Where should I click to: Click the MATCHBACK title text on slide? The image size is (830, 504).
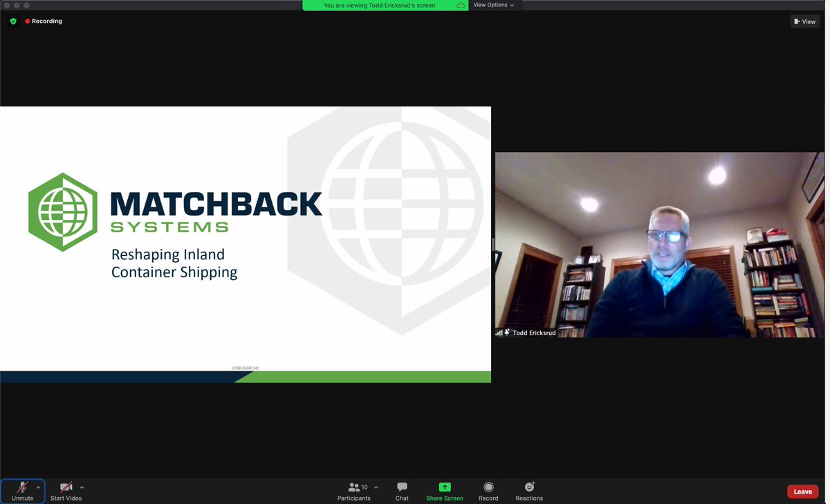(x=216, y=204)
